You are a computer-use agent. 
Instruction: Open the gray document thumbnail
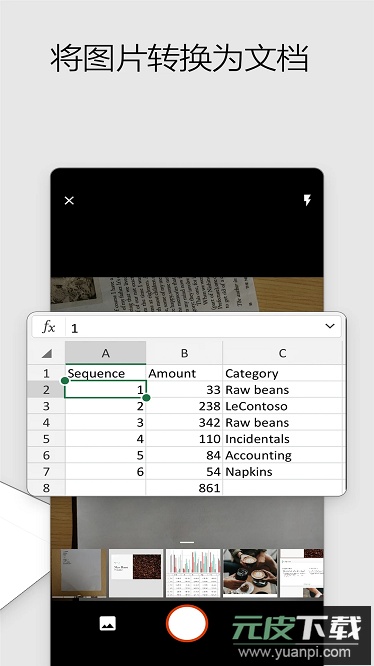pos(79,573)
